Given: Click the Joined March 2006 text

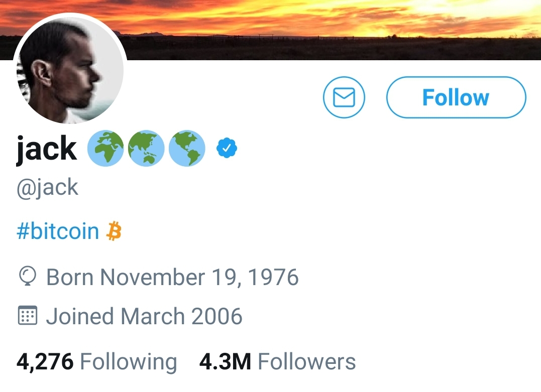Looking at the screenshot, I should pyautogui.click(x=144, y=316).
